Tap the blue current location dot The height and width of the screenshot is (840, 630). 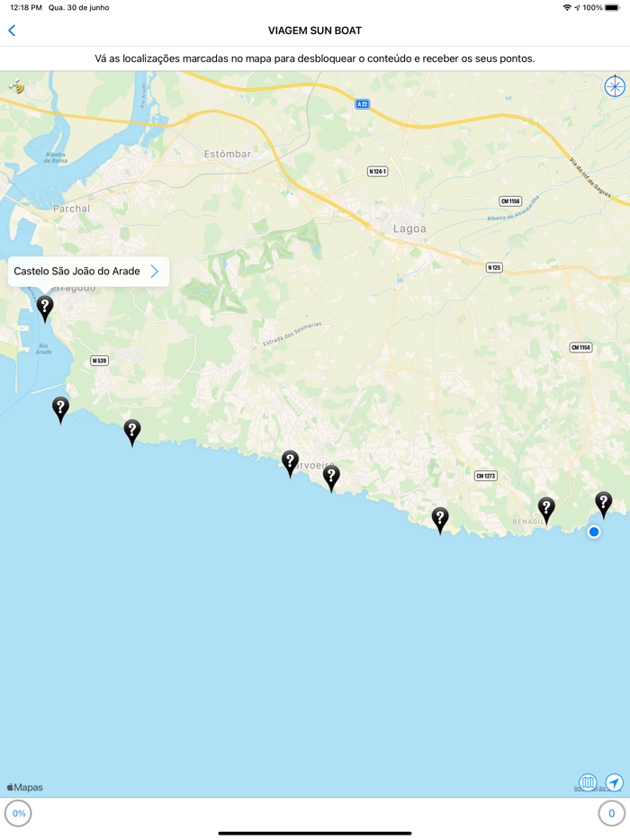pyautogui.click(x=593, y=532)
